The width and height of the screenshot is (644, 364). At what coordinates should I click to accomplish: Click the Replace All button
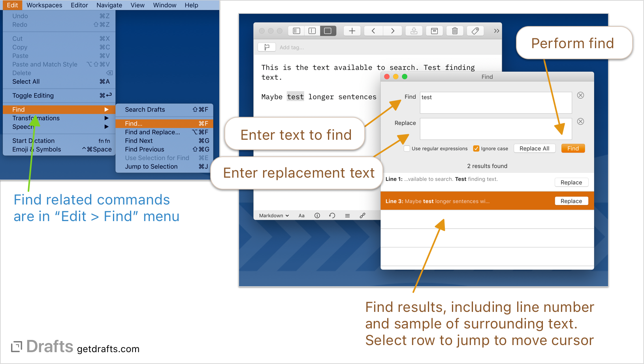click(x=535, y=148)
